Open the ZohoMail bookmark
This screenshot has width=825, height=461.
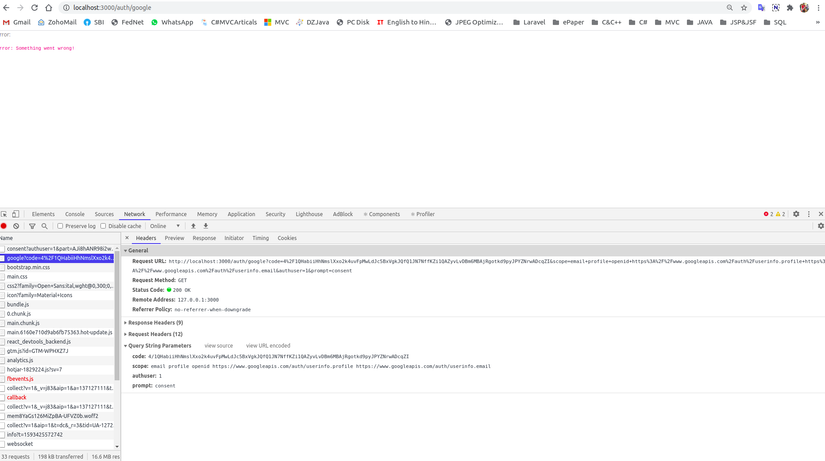pos(57,22)
